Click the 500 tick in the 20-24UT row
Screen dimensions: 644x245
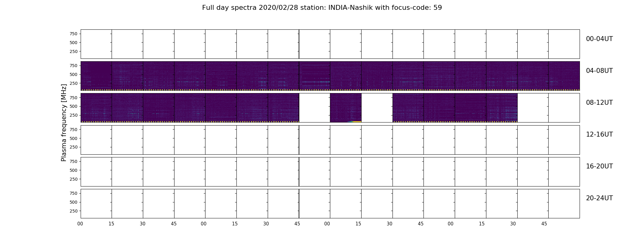tap(74, 202)
